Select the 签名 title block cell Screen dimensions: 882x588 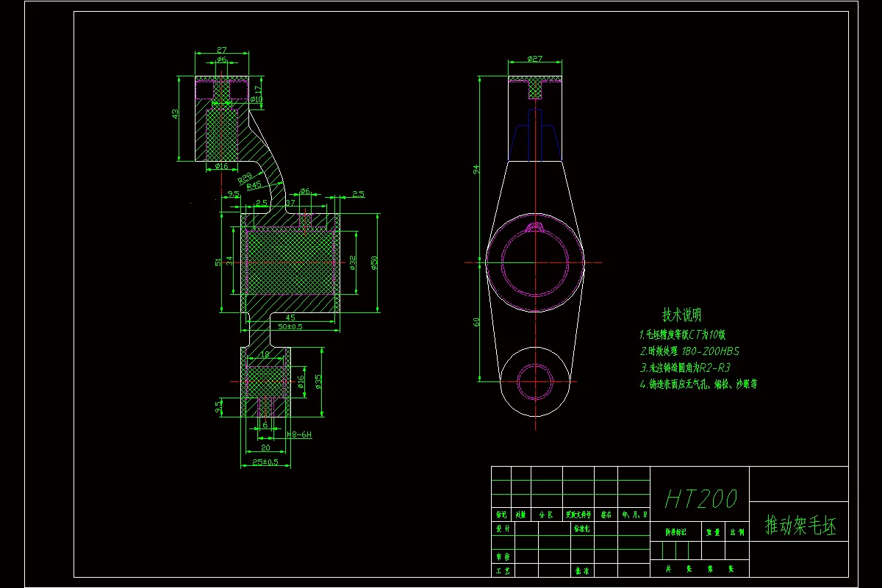606,515
